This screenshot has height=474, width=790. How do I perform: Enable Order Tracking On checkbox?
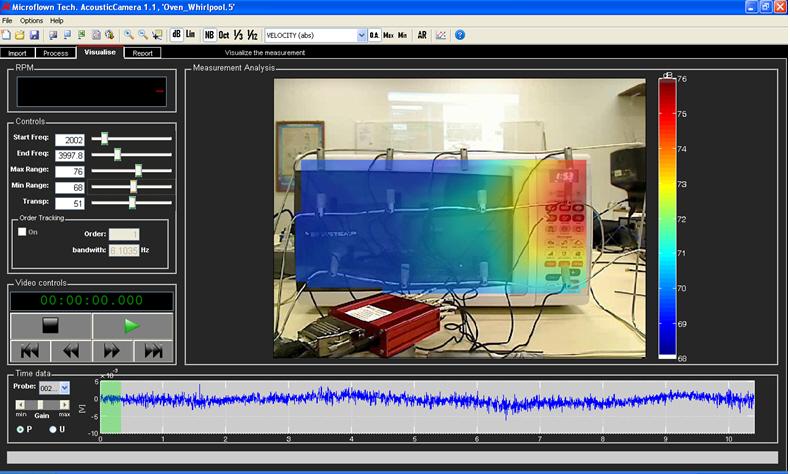22,232
